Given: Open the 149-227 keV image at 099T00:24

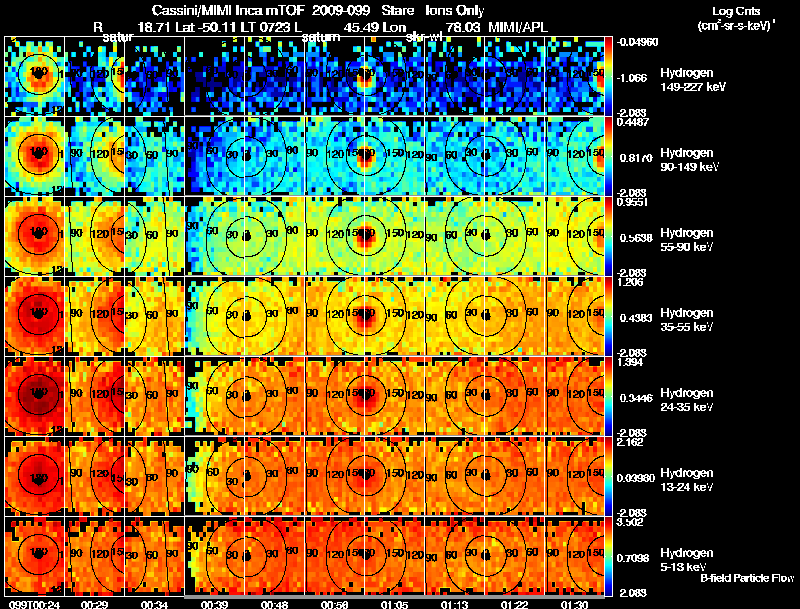Looking at the screenshot, I should click(x=34, y=76).
